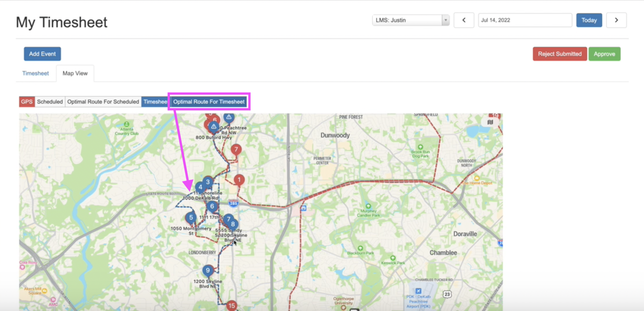The height and width of the screenshot is (311, 644).
Task: Select the Map View tab
Action: 75,73
